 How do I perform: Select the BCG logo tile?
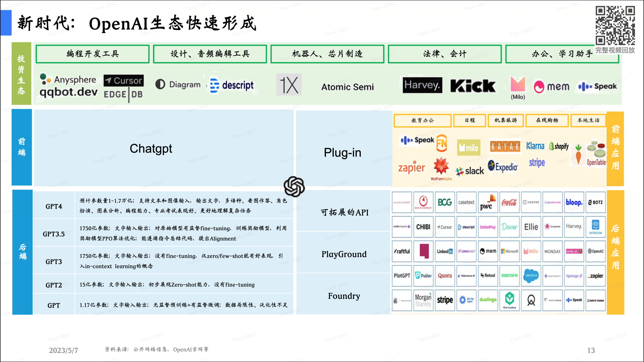click(x=445, y=202)
